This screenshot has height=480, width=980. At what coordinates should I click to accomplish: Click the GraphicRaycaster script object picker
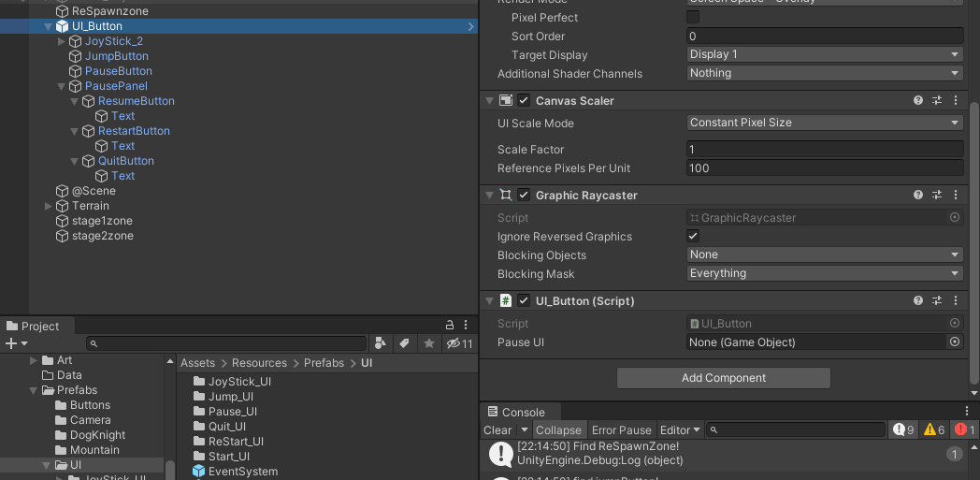[955, 217]
